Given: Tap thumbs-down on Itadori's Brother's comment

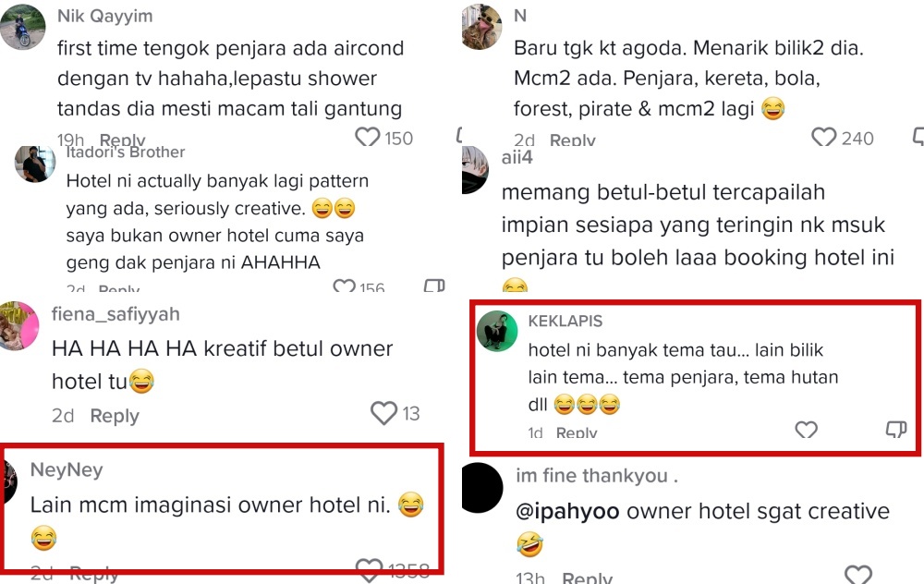Looking at the screenshot, I should [x=434, y=286].
